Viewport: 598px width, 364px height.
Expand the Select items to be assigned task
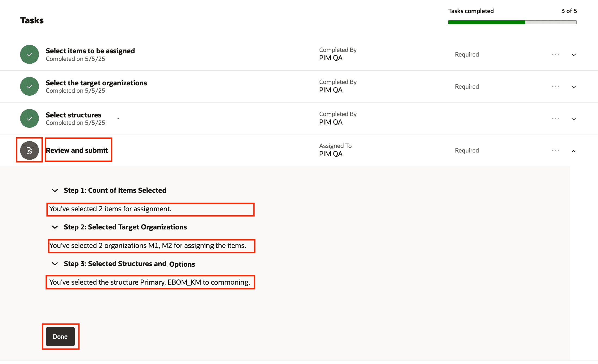[574, 55]
